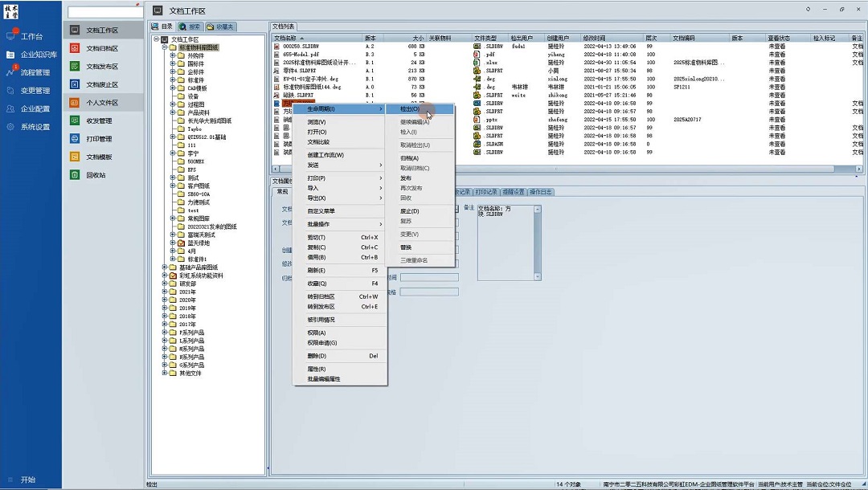Switch to the 收藏夹 tab

[220, 27]
